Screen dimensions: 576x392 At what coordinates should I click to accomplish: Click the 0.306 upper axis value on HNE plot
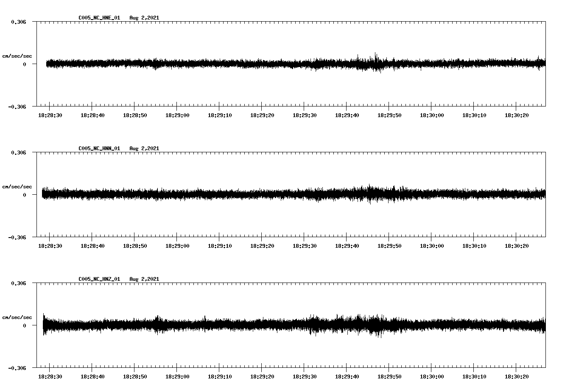pos(19,22)
